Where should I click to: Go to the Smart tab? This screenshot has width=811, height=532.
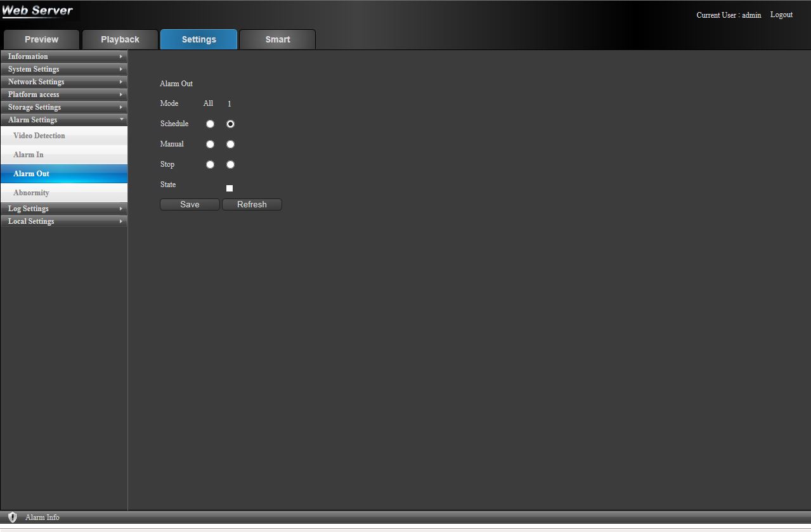277,39
